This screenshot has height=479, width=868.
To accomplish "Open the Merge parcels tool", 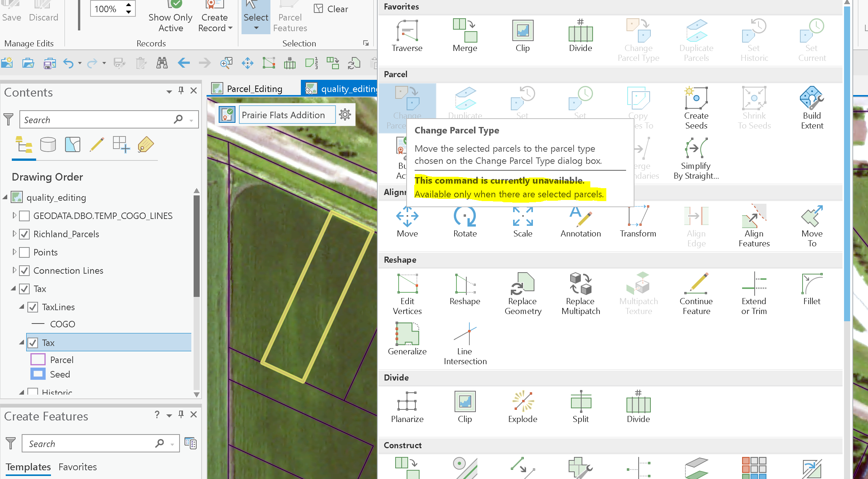I will click(x=465, y=36).
